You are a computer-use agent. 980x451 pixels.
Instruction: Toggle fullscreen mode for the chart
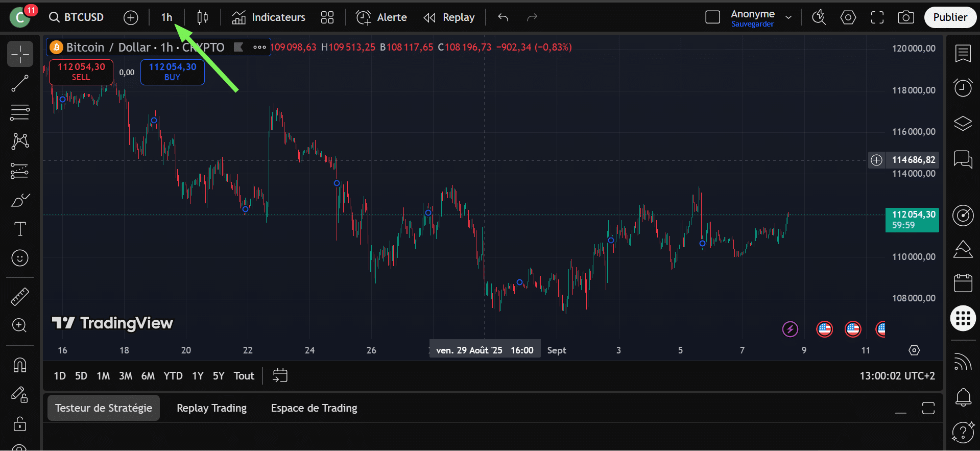click(x=877, y=18)
